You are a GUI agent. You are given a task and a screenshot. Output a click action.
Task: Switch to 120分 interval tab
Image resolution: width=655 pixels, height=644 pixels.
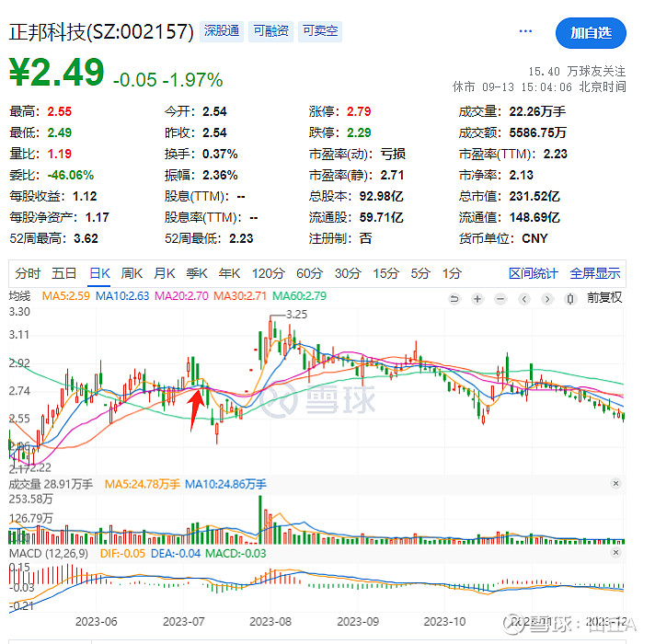(x=269, y=273)
